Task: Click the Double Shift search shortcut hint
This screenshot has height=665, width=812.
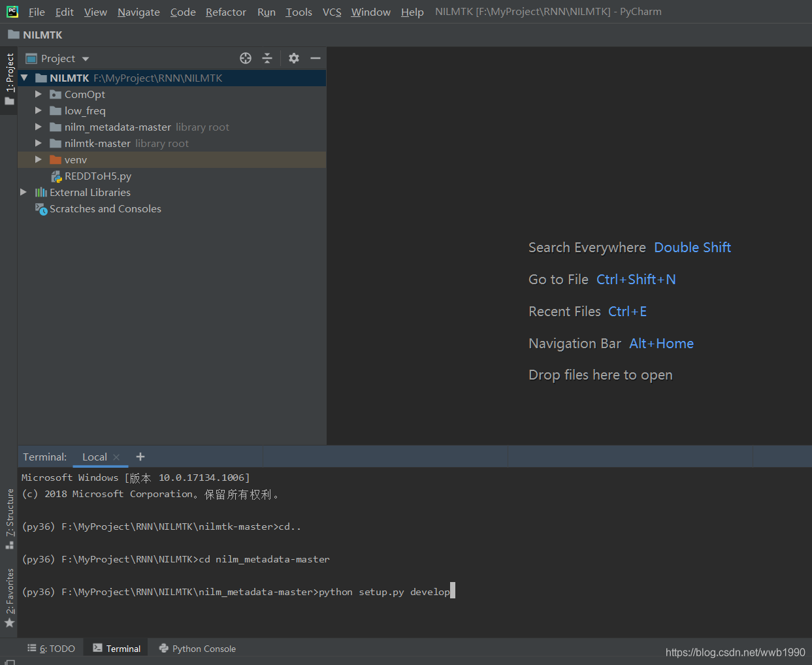Action: (692, 248)
